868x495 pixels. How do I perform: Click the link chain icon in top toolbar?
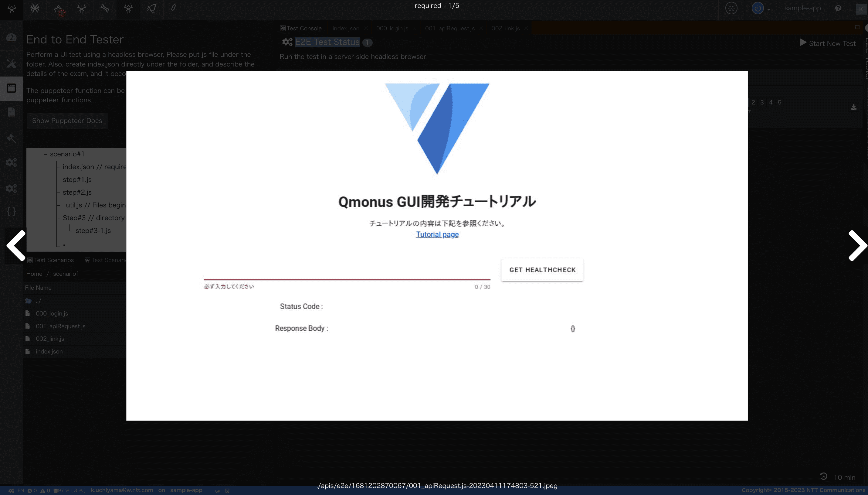click(x=173, y=8)
